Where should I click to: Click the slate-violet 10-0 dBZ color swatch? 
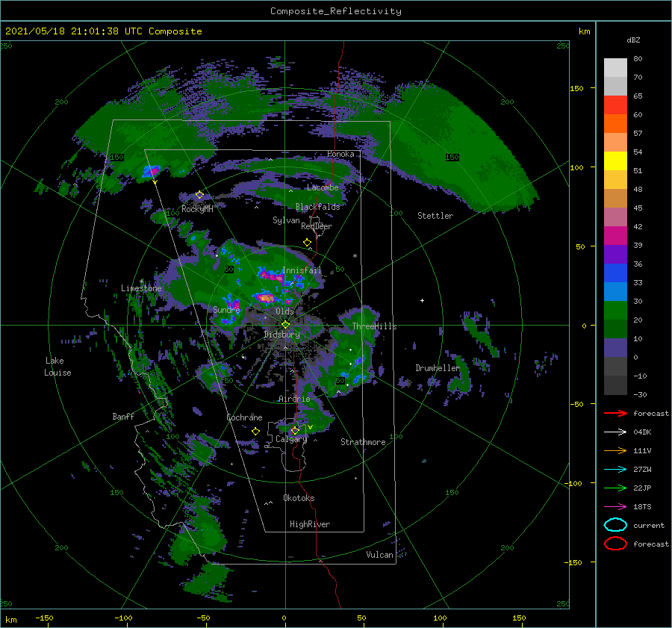tap(615, 348)
